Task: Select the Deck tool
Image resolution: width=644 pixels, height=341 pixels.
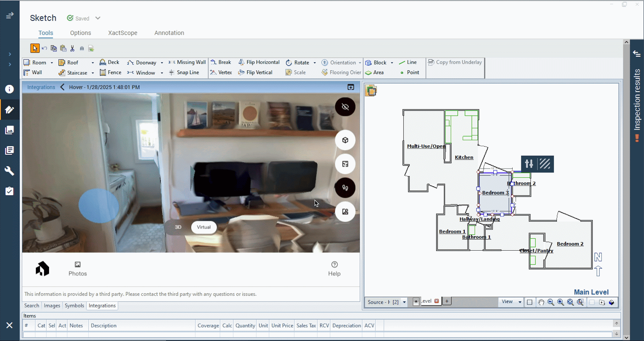Action: click(109, 62)
